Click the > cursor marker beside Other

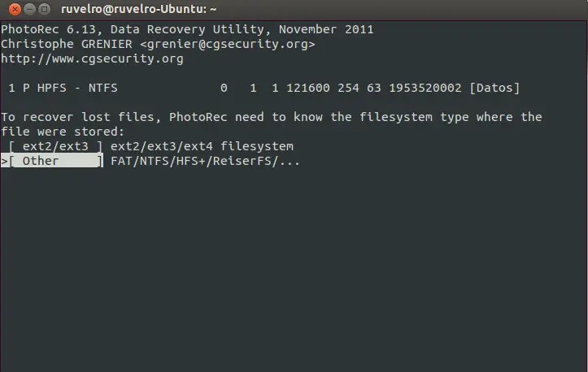pos(4,161)
